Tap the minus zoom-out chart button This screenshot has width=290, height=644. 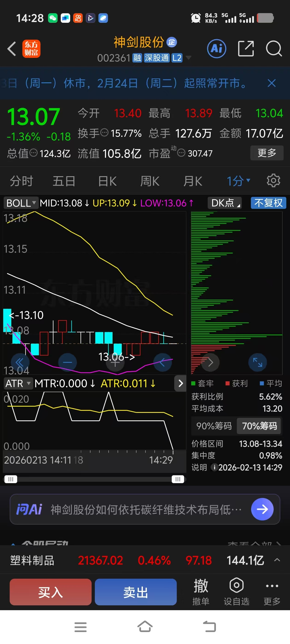pyautogui.click(x=67, y=362)
